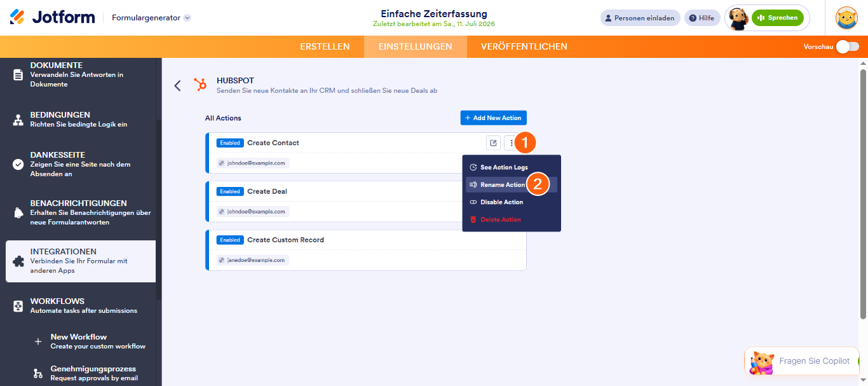868x386 pixels.
Task: Select Delete Action from menu
Action: [512, 219]
